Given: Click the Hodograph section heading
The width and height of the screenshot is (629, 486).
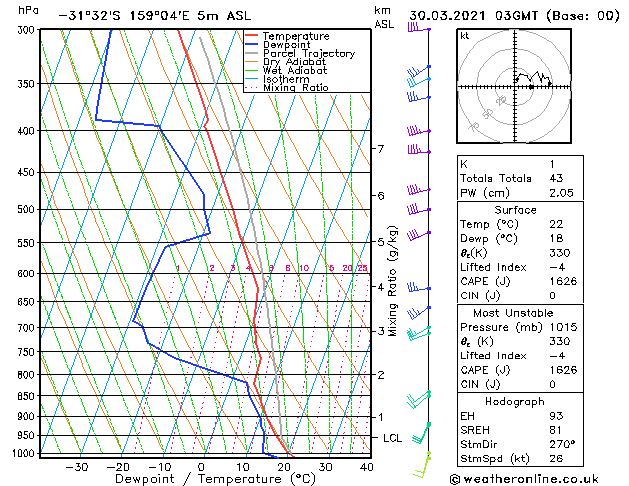Looking at the screenshot, I should tap(515, 402).
